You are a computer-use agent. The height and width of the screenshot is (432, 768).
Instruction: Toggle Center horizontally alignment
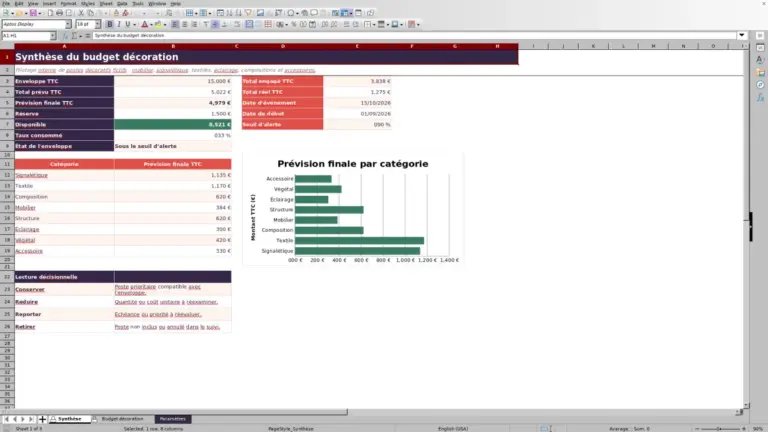click(185, 24)
